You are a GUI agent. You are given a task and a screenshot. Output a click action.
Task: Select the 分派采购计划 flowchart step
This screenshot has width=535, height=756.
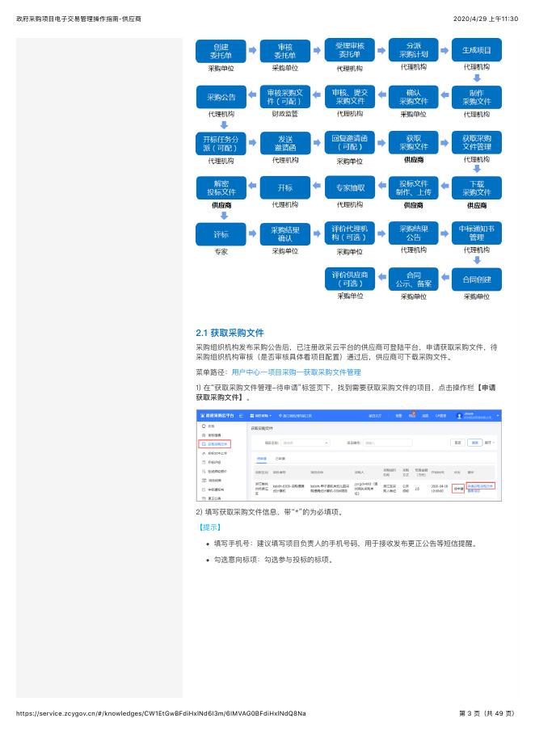click(x=414, y=50)
